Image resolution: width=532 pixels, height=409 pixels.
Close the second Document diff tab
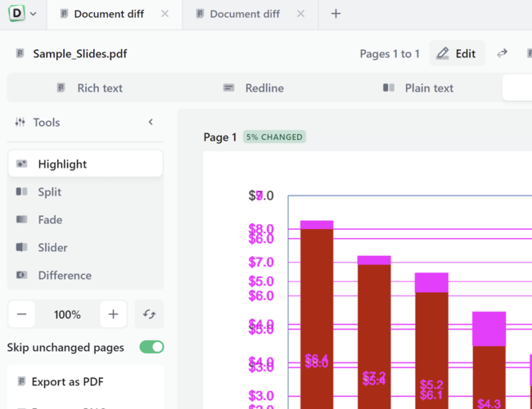tap(301, 14)
